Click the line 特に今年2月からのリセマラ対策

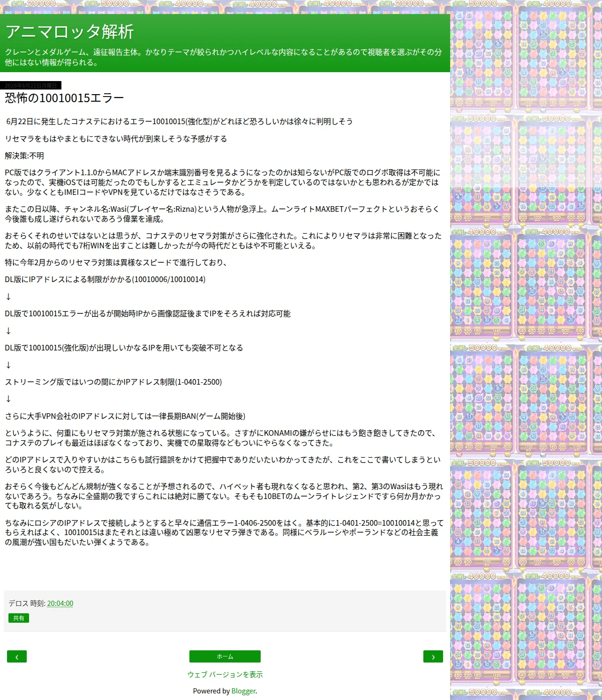click(x=116, y=262)
